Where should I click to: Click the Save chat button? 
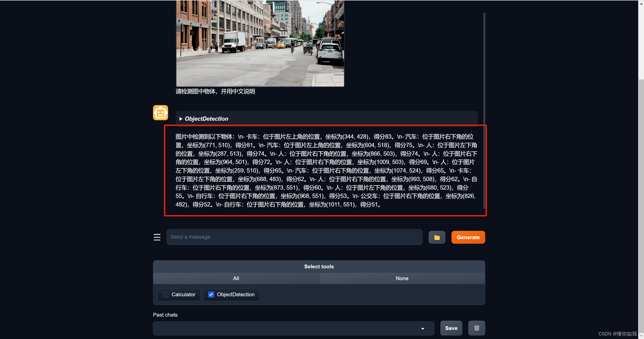451,328
